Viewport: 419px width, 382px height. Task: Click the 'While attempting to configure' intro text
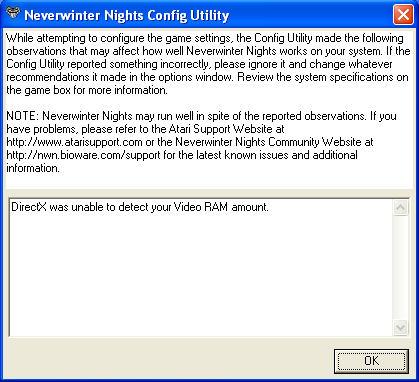208,64
